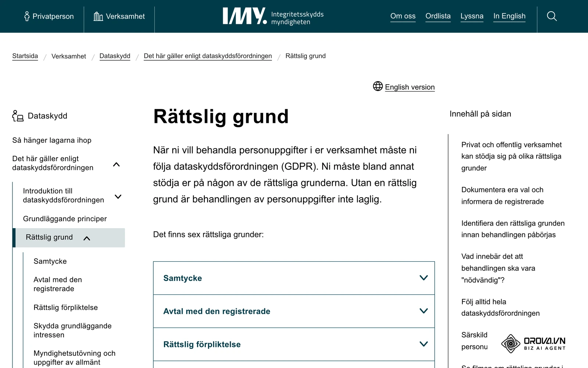This screenshot has height=368, width=588.
Task: Click Verksamhet breadcrumb text
Action: 69,56
